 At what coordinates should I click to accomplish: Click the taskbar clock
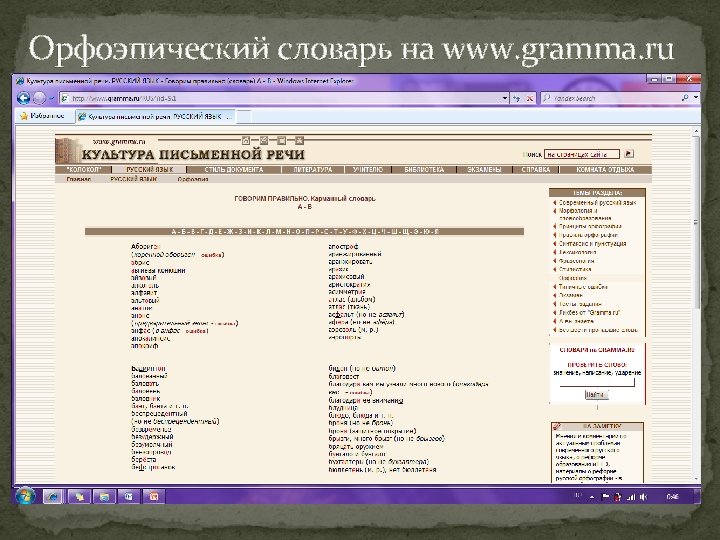tap(673, 496)
